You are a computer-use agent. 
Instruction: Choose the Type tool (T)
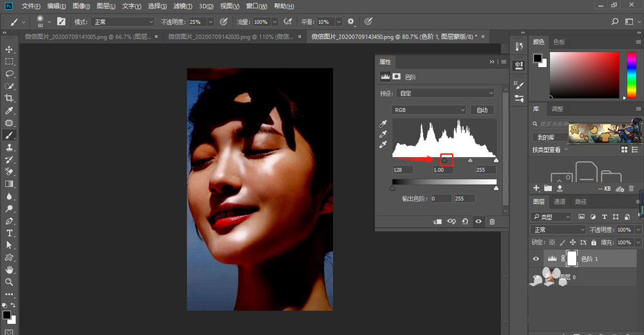coord(9,233)
